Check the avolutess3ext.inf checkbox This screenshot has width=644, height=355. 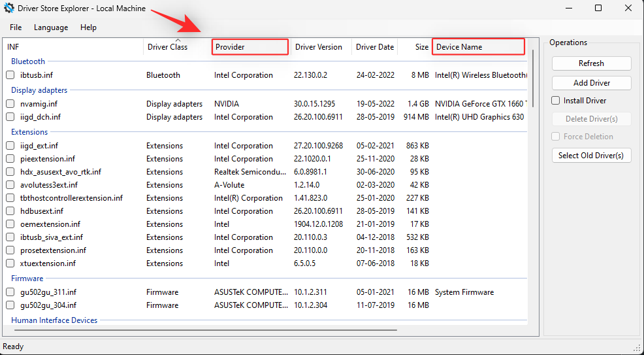click(x=10, y=185)
